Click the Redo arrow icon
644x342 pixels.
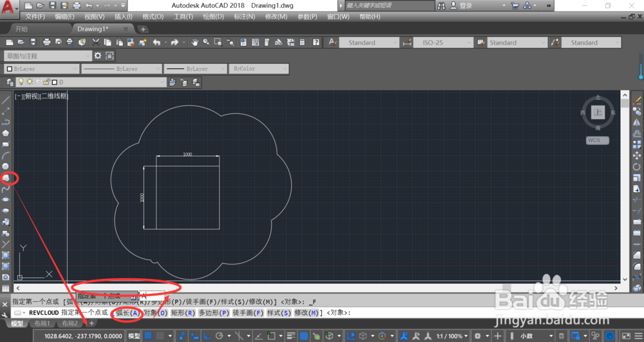click(175, 43)
